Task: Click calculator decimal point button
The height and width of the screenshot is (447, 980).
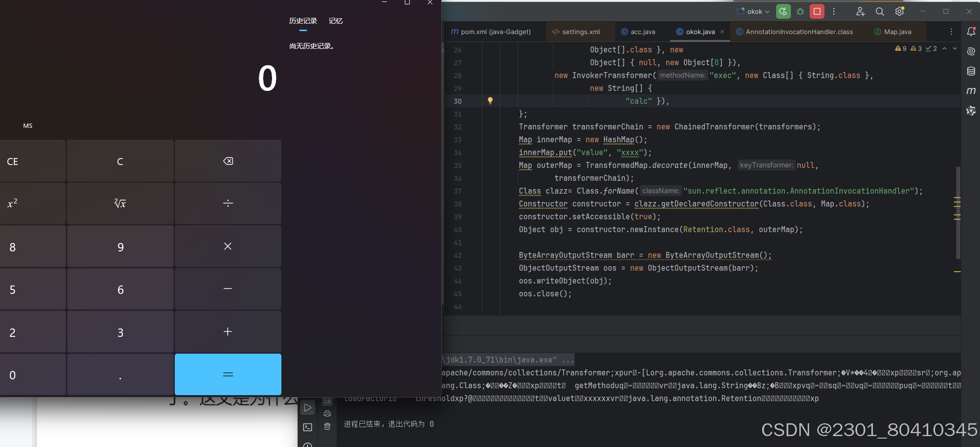Action: tap(120, 374)
